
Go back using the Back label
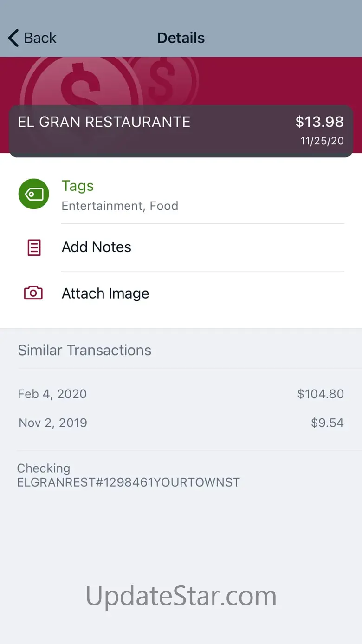[40, 38]
